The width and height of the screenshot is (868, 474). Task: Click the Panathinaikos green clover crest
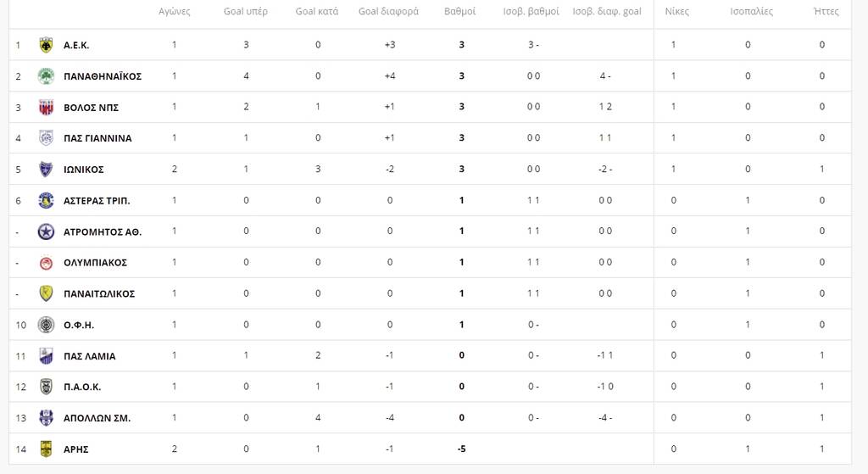(x=46, y=76)
